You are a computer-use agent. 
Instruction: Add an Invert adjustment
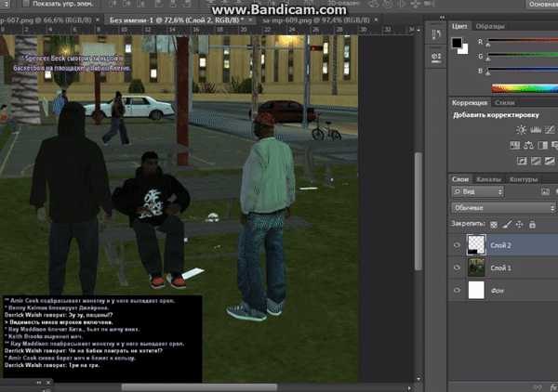point(522,161)
